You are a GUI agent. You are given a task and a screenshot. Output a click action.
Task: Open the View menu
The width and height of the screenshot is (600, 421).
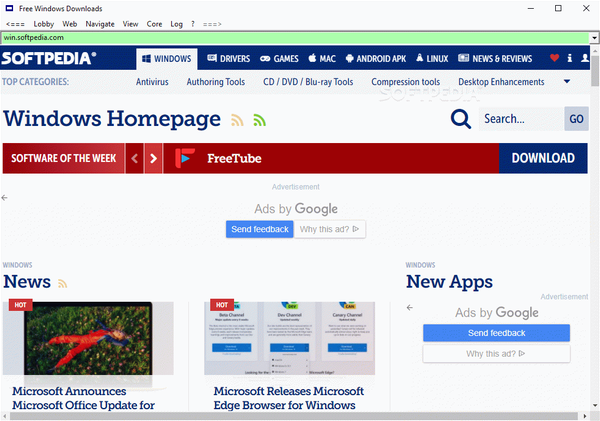(x=130, y=24)
